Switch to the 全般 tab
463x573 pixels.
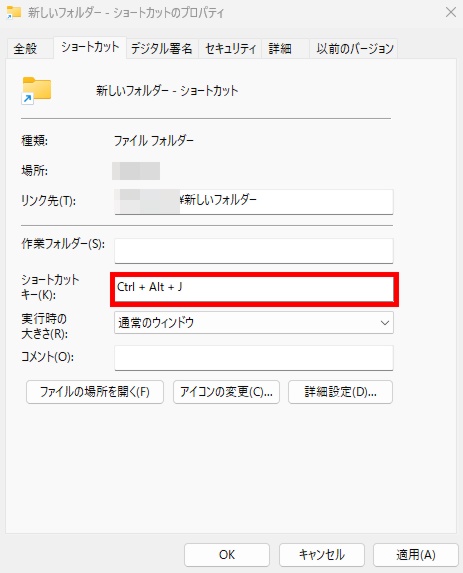click(26, 48)
